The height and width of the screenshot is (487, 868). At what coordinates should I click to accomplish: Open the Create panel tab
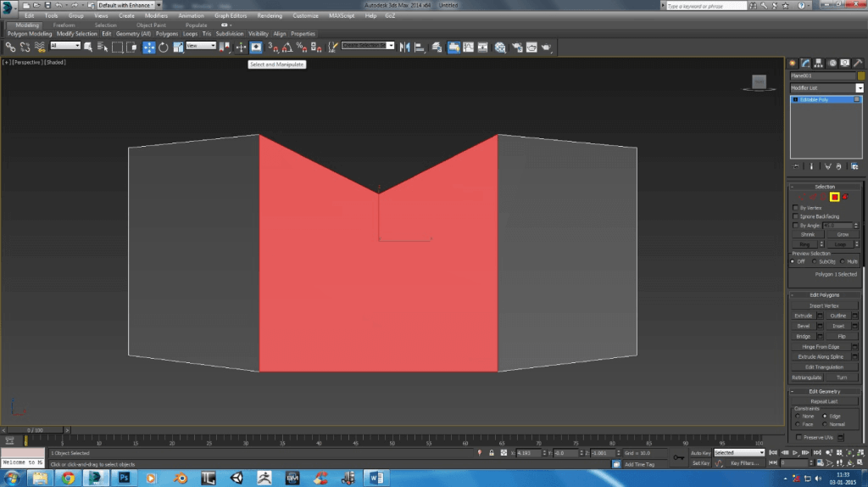(x=793, y=63)
